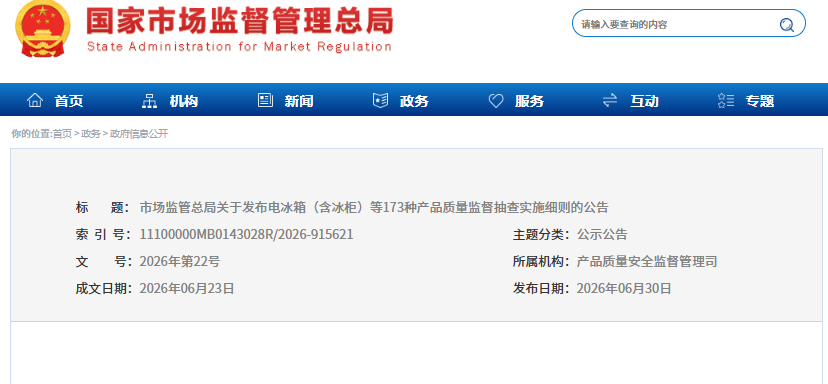Click the arrows icon beside 互动
828x384 pixels.
(610, 100)
